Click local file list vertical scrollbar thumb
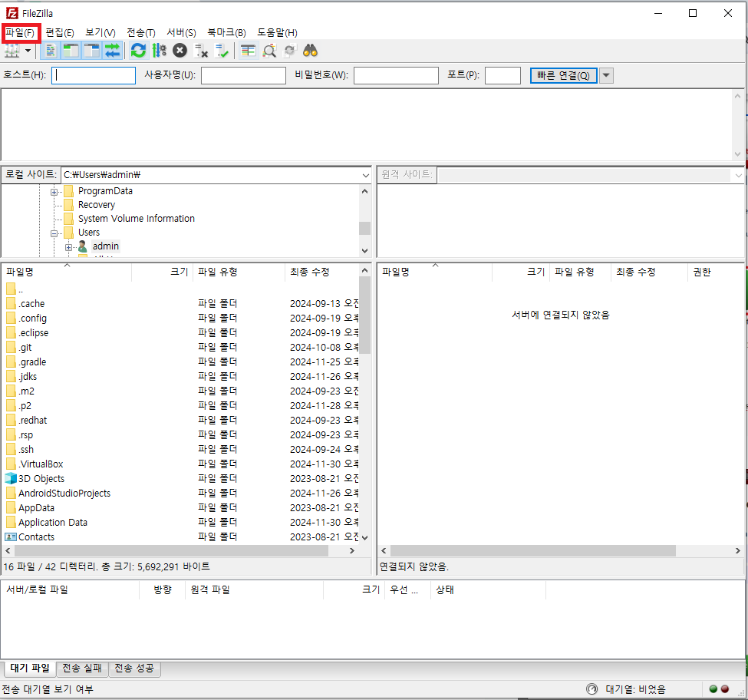 tap(365, 316)
